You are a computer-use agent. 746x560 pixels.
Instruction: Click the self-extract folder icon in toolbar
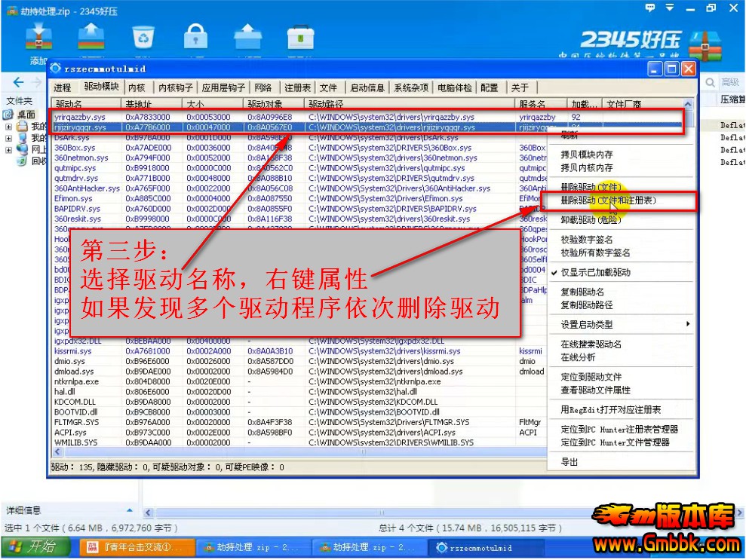[248, 37]
